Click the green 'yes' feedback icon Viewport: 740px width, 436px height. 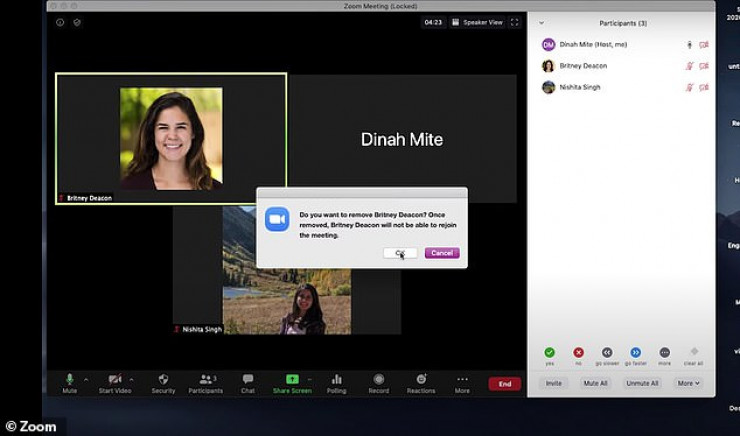[549, 353]
